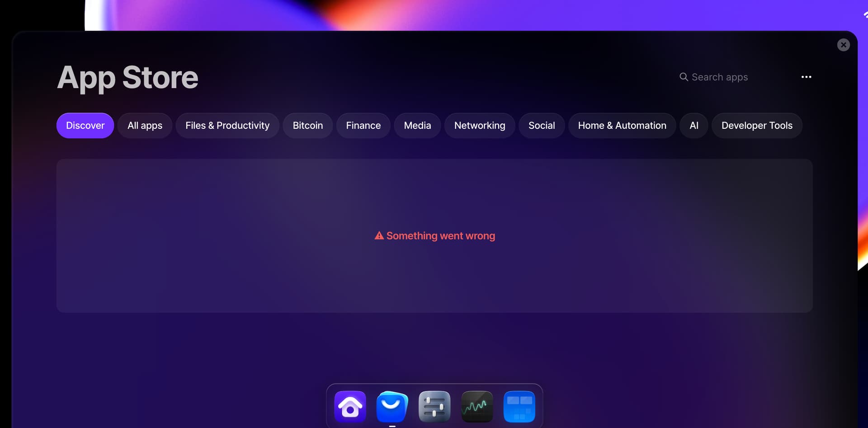Select the Discover tab
Screen dimensions: 868x428
[x=85, y=126]
